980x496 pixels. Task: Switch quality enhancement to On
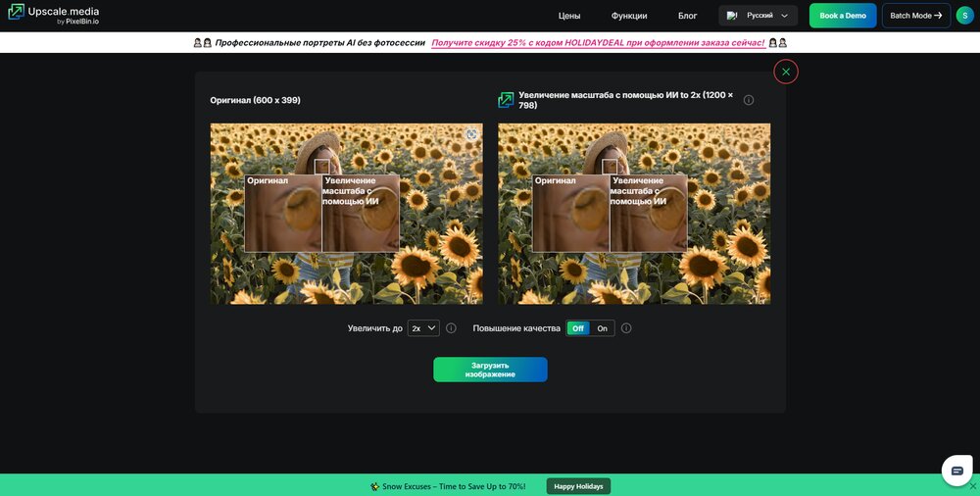click(x=603, y=328)
